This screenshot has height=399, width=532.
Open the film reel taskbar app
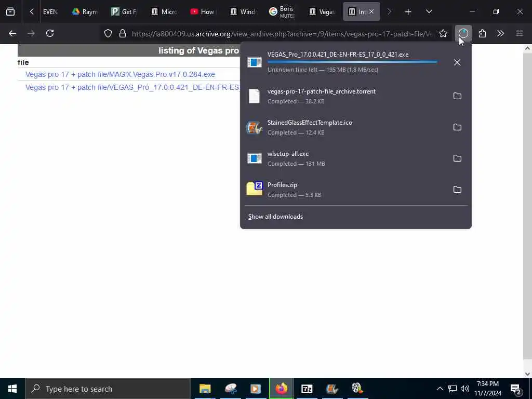tap(357, 389)
